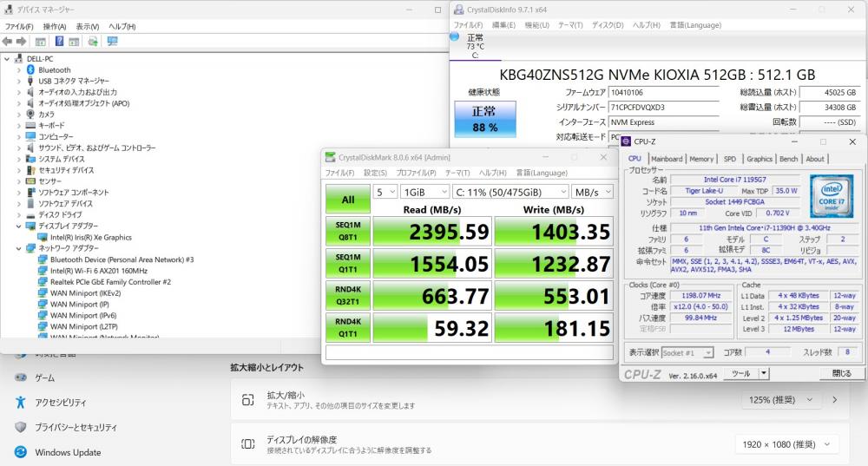This screenshot has width=868, height=466.
Task: Open the 125% scale dropdown
Action: (780, 400)
